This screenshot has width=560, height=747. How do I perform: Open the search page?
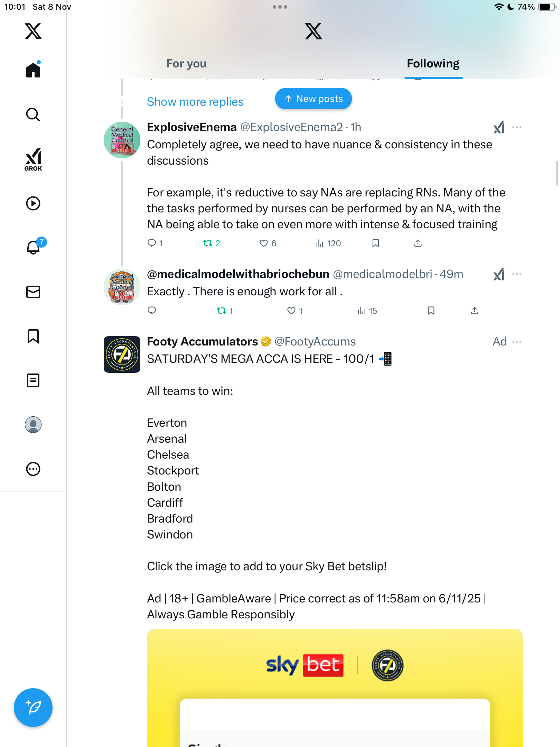(33, 115)
